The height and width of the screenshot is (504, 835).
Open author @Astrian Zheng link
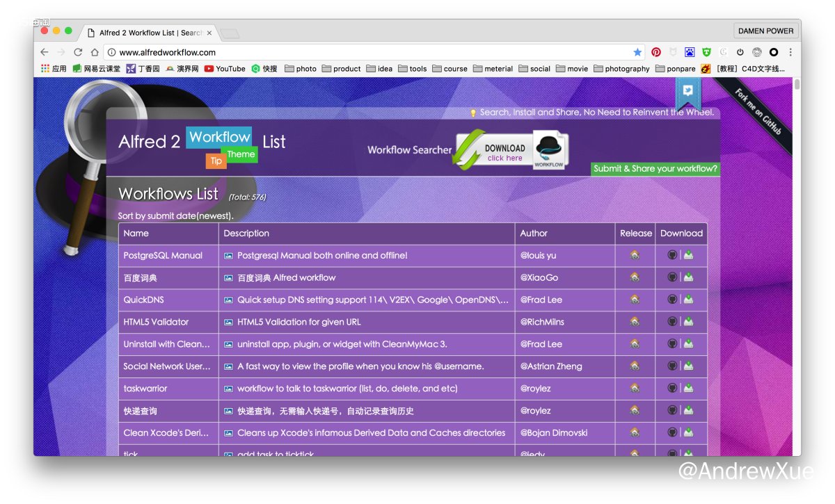pyautogui.click(x=551, y=366)
